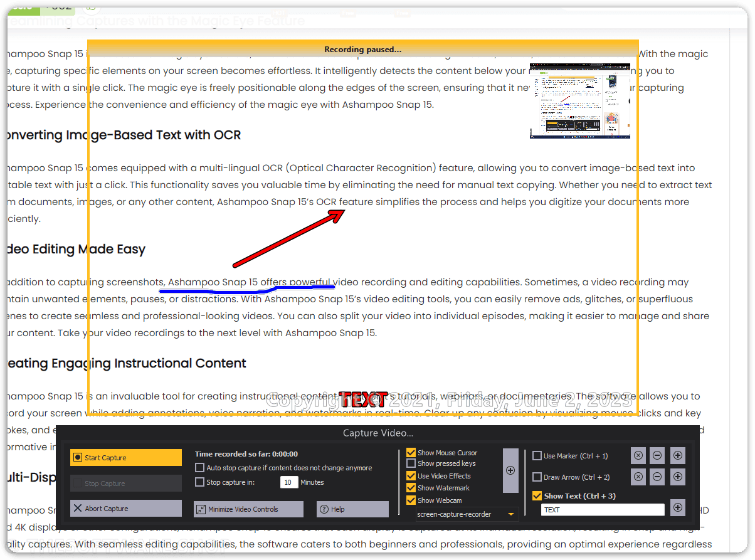Click the 'Time recorded so far: 0:00:00' readout
Viewport: 755px width, 560px height.
[x=246, y=454]
